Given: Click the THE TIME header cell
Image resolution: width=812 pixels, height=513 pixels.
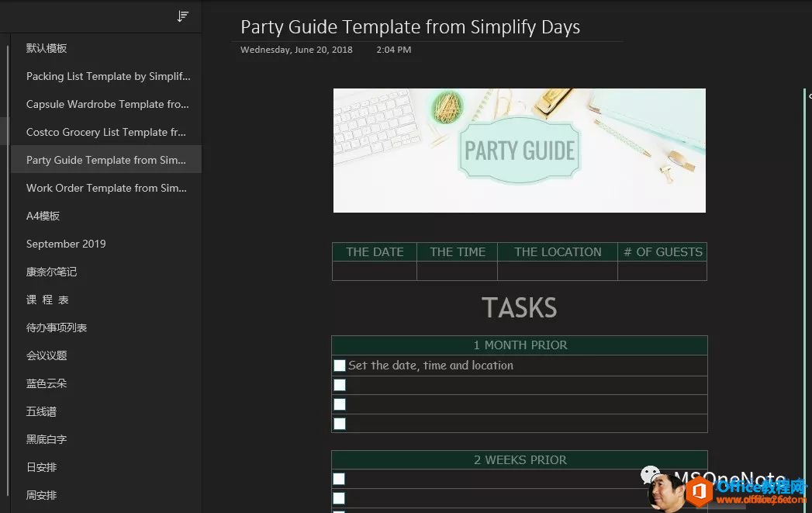Looking at the screenshot, I should click(457, 251).
